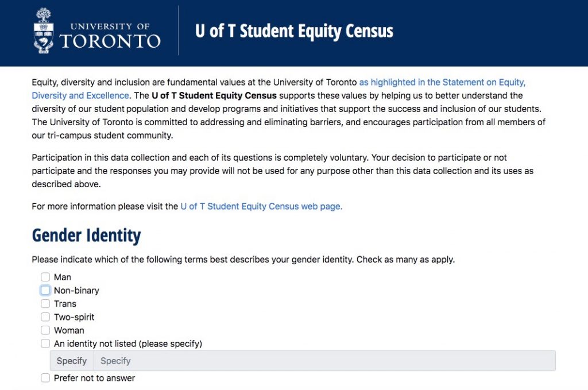
Task: Select the Trans checkbox
Action: tap(45, 304)
